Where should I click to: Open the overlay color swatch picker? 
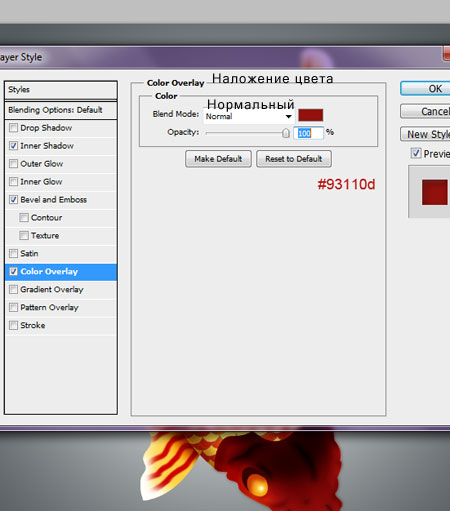point(310,115)
